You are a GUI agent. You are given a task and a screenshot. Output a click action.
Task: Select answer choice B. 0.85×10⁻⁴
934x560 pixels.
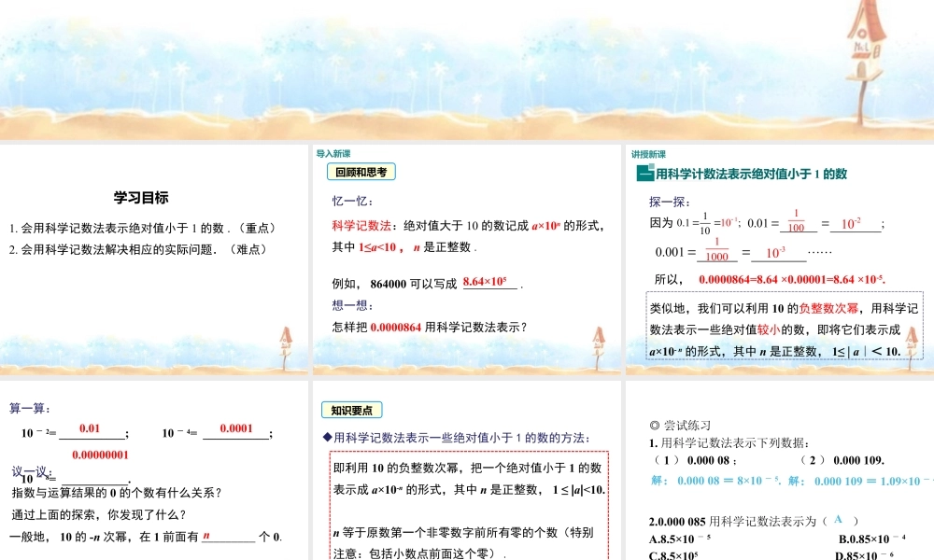click(x=873, y=539)
